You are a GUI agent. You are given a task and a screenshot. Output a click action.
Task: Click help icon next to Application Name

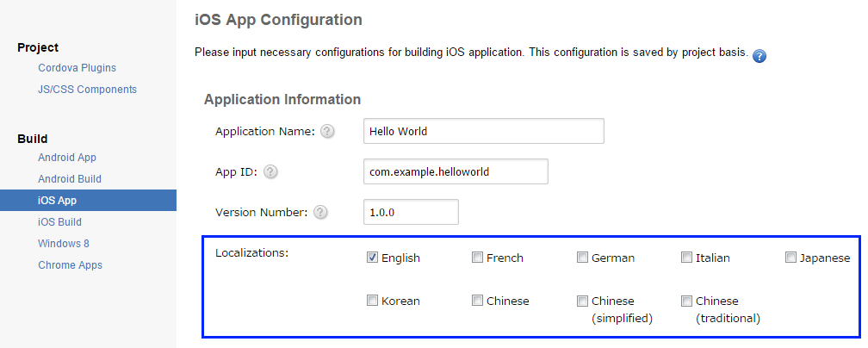pyautogui.click(x=327, y=132)
